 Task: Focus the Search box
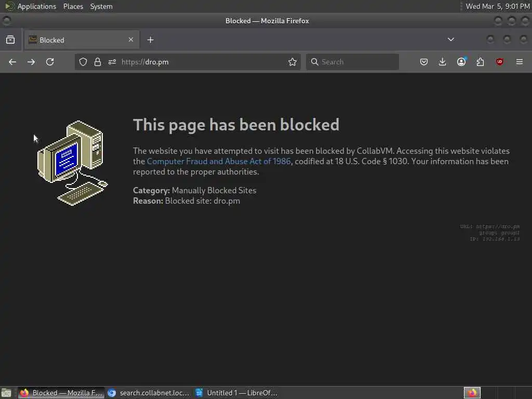tap(353, 62)
